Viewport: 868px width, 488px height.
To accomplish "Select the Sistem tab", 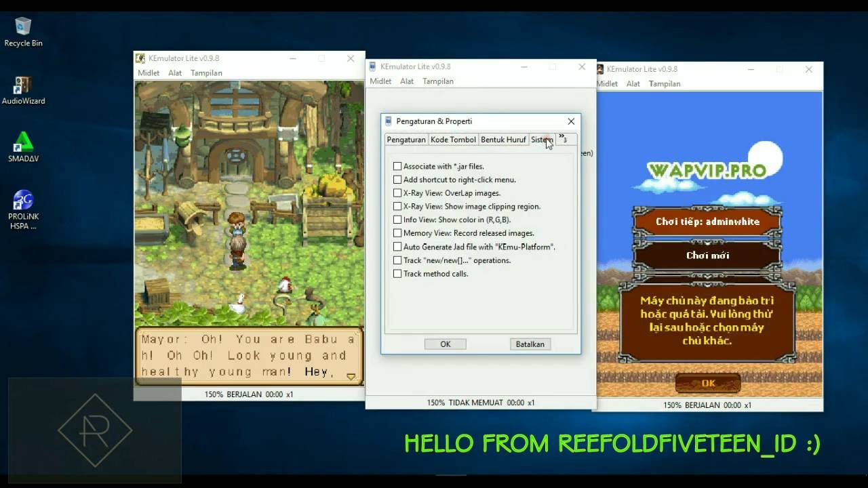I will 542,140.
